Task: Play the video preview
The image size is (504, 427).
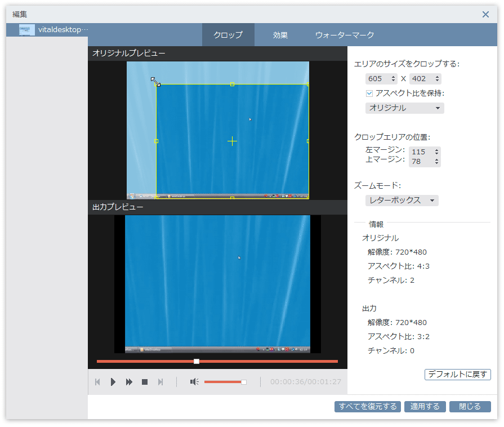Action: pos(113,382)
